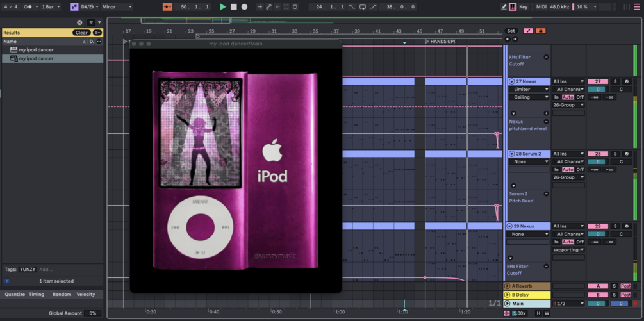Clear the browser search with the X icon
Viewport: 644px width, 321px height.
pos(79,22)
